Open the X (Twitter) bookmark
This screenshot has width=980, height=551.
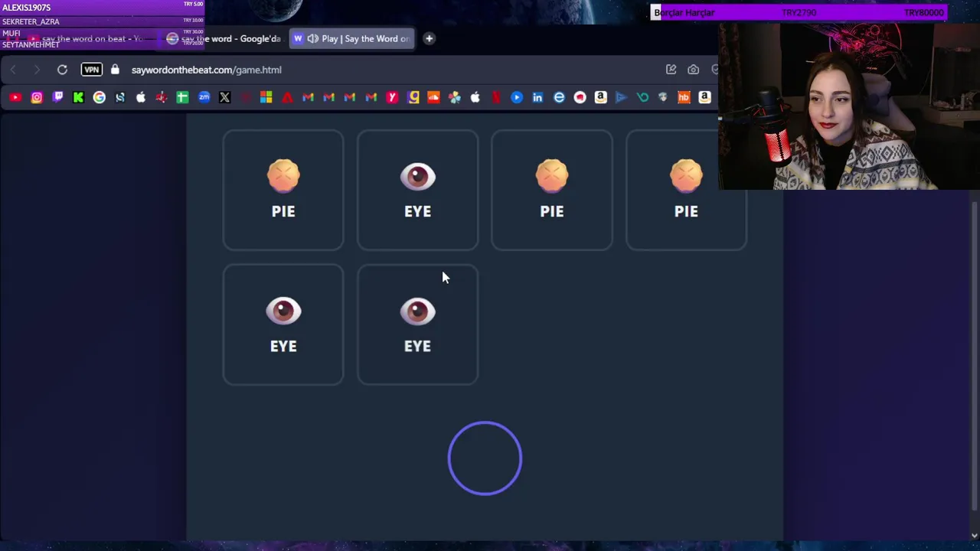click(224, 97)
